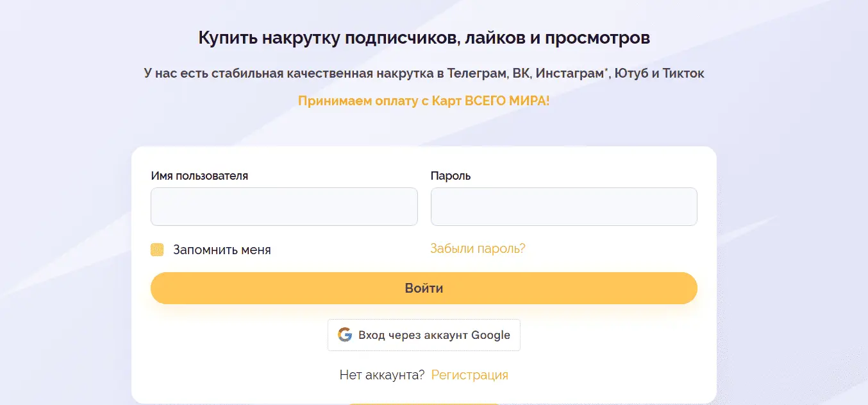This screenshot has height=405, width=868.
Task: Click the word Тикток in subtitle
Action: click(x=683, y=73)
